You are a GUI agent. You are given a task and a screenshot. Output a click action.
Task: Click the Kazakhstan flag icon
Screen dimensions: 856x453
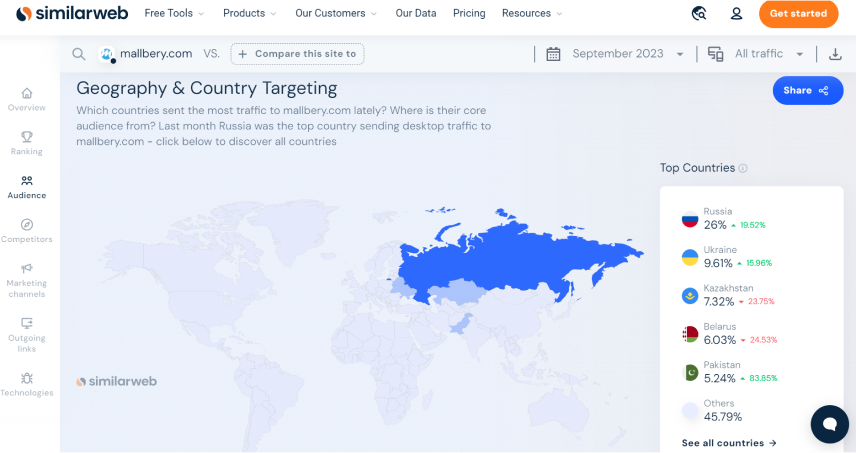(690, 296)
